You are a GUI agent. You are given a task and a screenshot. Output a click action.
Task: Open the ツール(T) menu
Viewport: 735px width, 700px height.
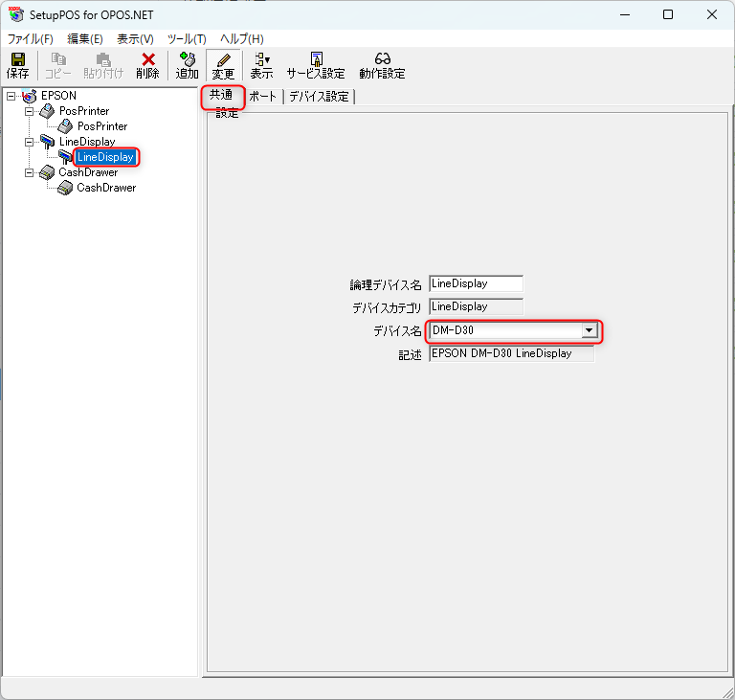pyautogui.click(x=187, y=39)
